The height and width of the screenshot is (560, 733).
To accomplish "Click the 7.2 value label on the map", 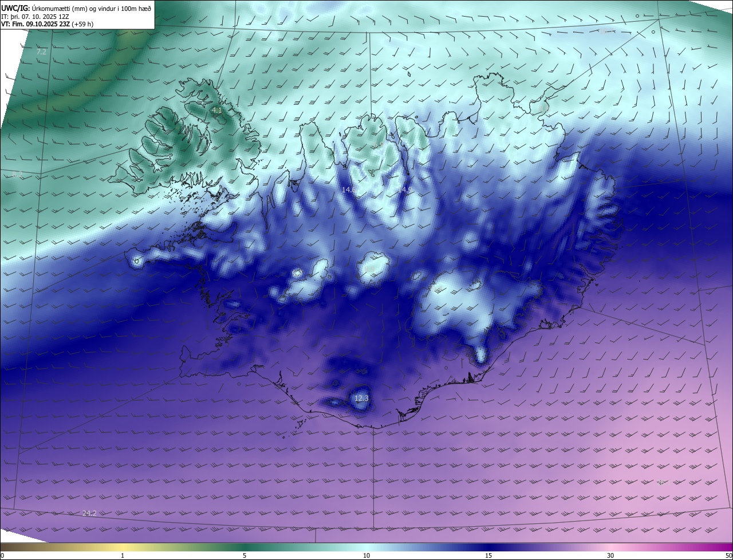I will coord(41,52).
